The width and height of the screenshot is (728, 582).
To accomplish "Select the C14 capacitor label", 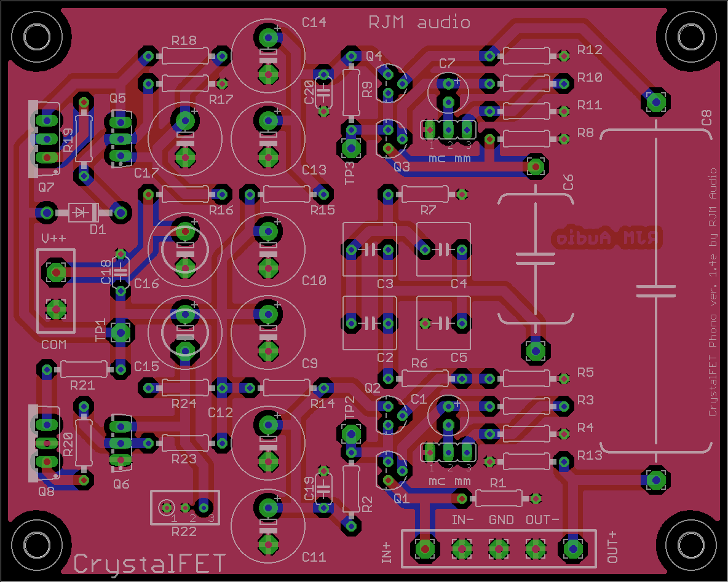I will (314, 22).
